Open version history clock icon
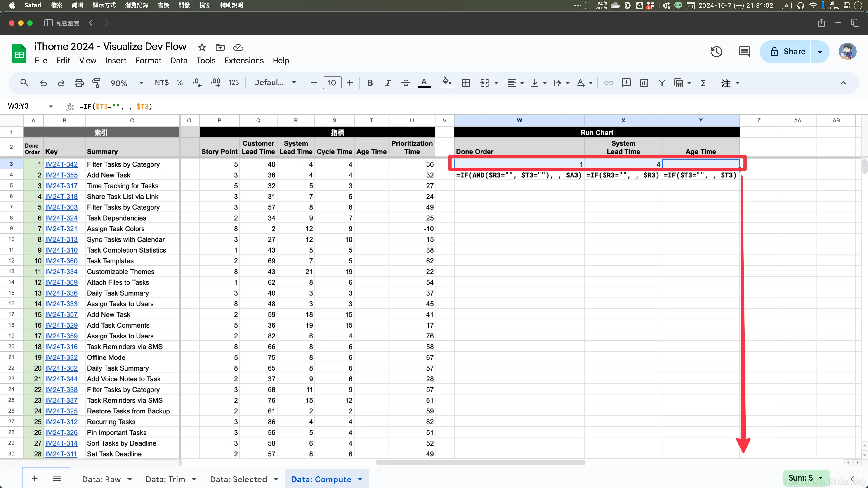The height and width of the screenshot is (488, 868). [x=716, y=52]
